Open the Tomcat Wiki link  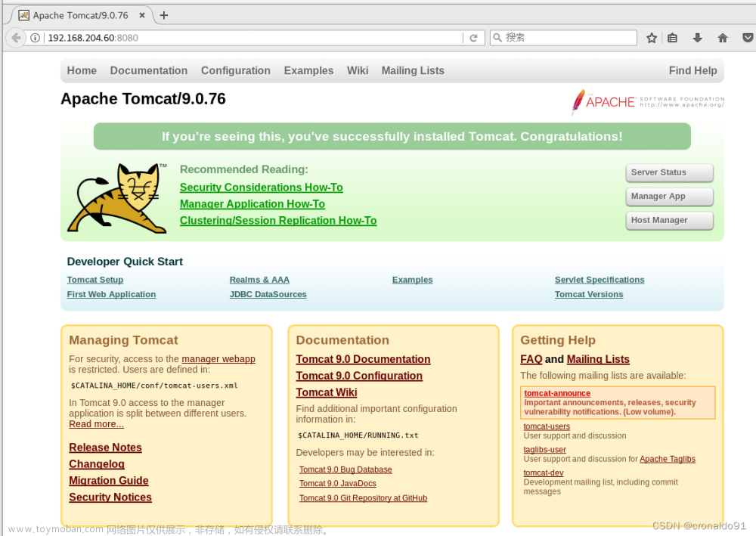[327, 393]
